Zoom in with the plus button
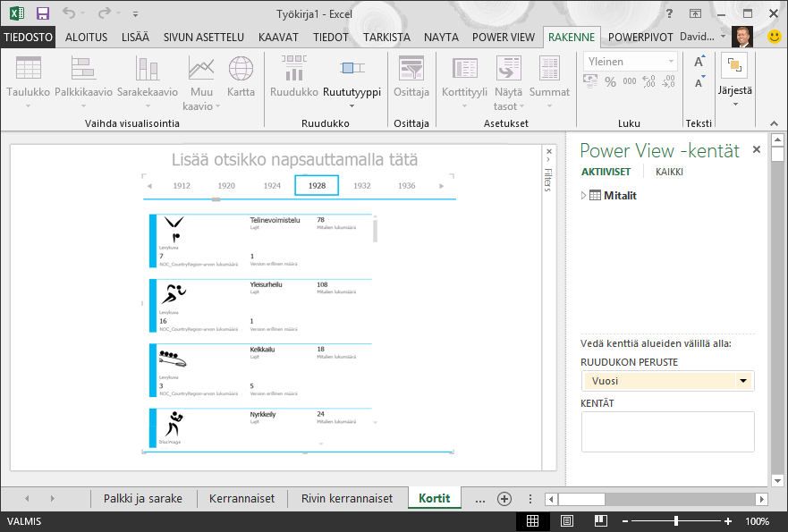The width and height of the screenshot is (788, 532). (x=728, y=521)
